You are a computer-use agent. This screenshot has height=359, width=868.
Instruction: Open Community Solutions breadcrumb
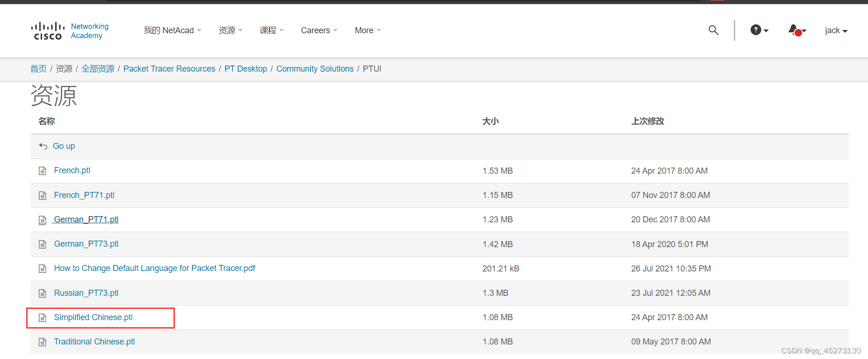tap(315, 69)
